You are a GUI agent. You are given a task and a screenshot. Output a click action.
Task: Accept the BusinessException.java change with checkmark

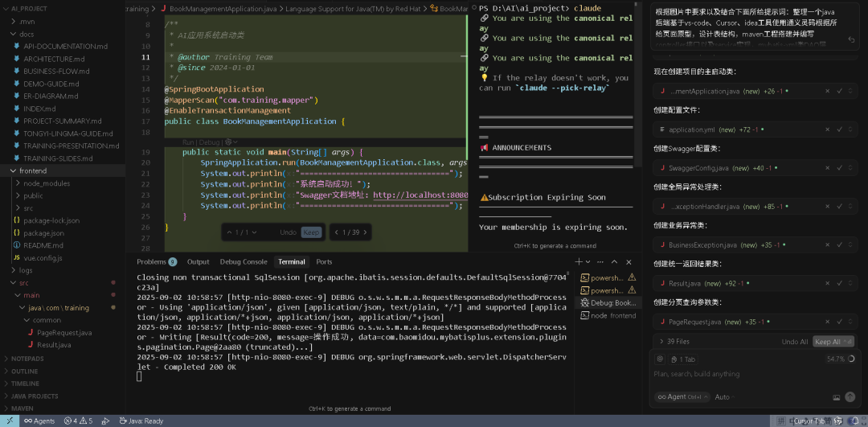(839, 244)
